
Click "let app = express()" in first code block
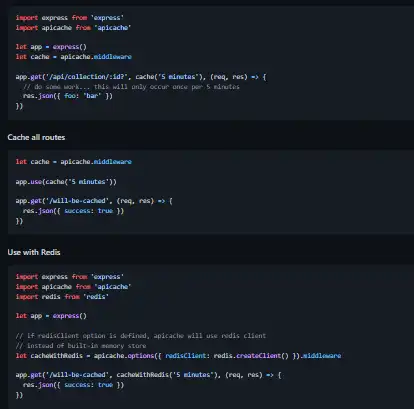51,47
